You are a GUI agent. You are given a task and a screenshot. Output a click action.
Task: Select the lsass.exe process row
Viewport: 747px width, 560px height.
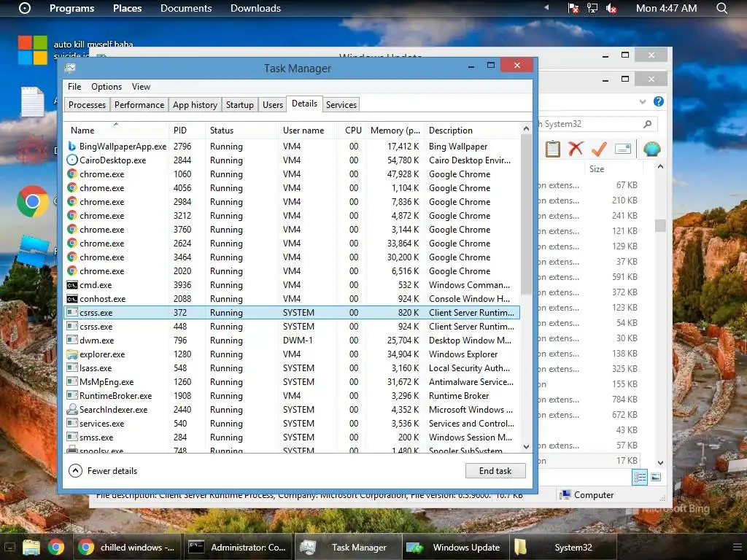[292, 368]
